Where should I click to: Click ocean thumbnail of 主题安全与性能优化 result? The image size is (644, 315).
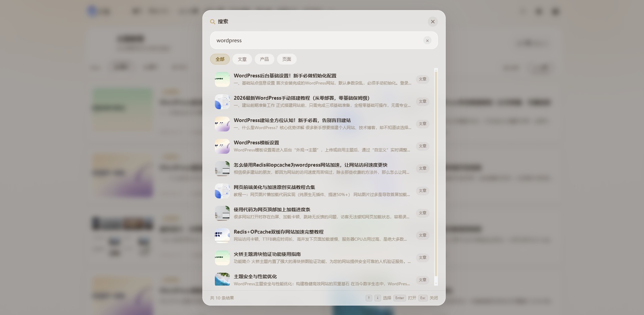(x=222, y=280)
